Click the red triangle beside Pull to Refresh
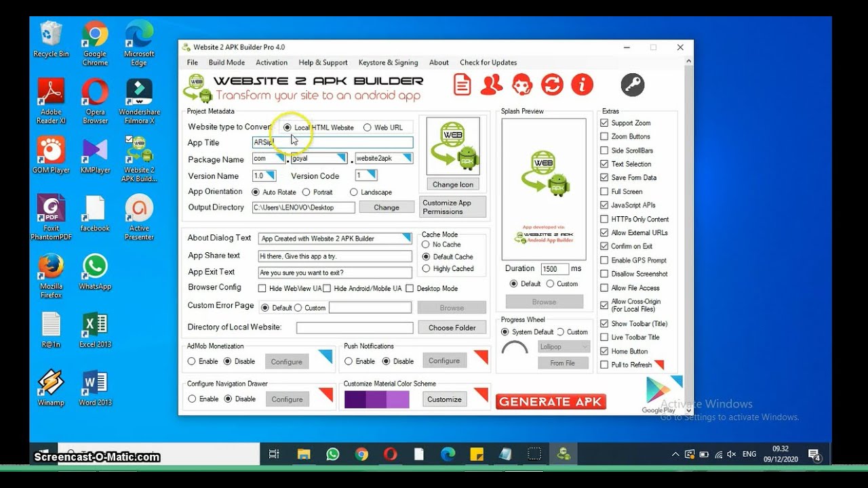 tap(658, 365)
